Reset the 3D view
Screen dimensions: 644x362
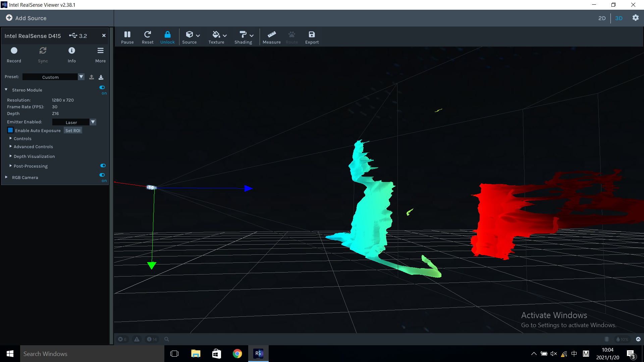point(148,37)
